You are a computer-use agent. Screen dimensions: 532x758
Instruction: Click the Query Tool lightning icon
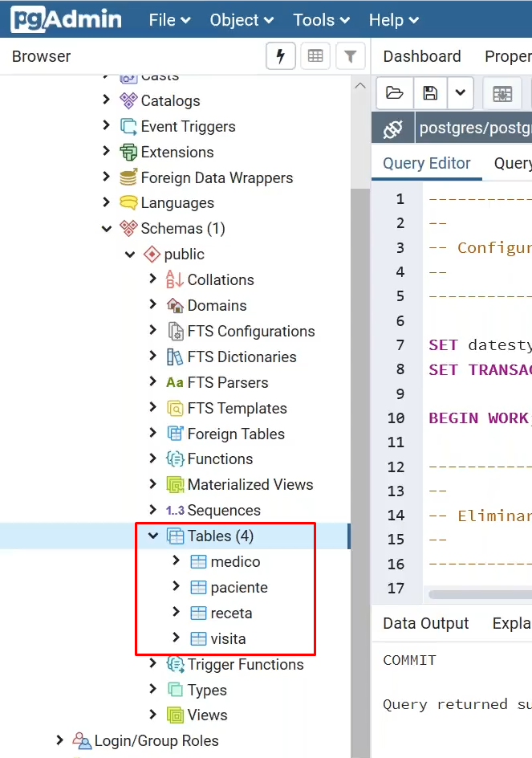coord(280,56)
